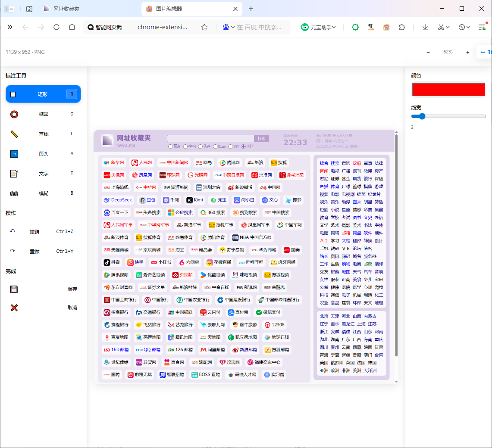Select the 椭圆 ellipse tool
The image size is (492, 448).
point(43,114)
